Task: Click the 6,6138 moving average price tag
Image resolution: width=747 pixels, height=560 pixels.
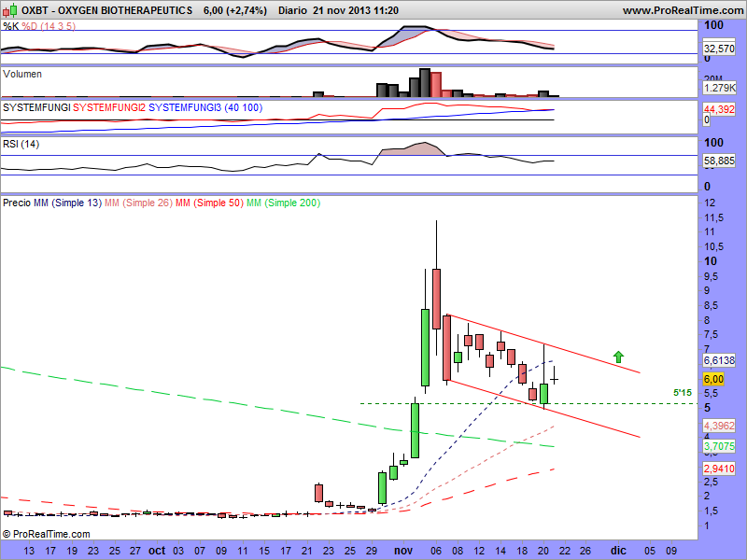Action: (x=719, y=360)
